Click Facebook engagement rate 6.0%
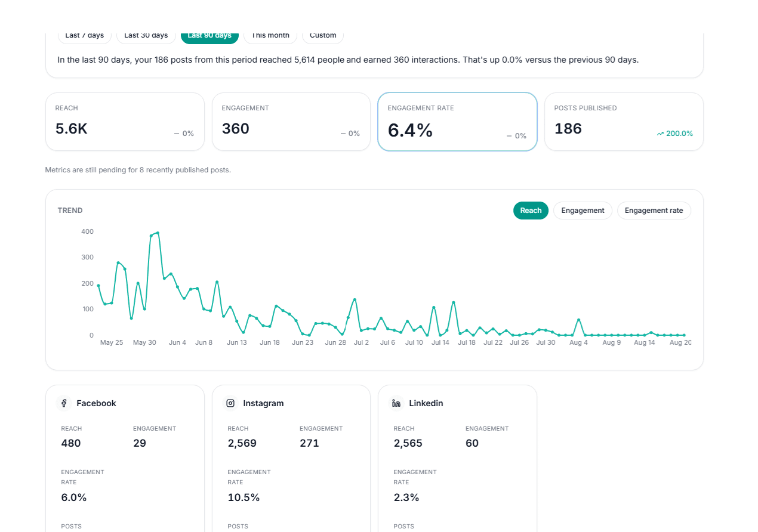Image resolution: width=758 pixels, height=532 pixels. (x=74, y=497)
